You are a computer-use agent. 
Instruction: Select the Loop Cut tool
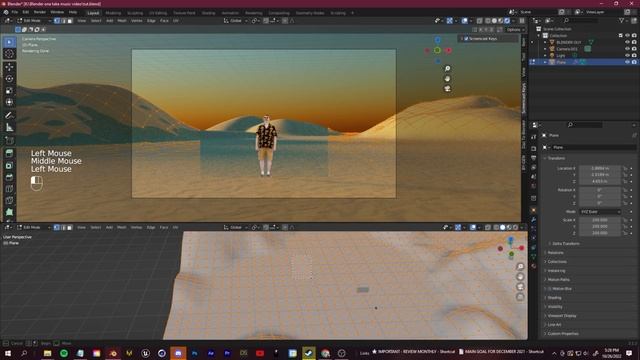9,189
